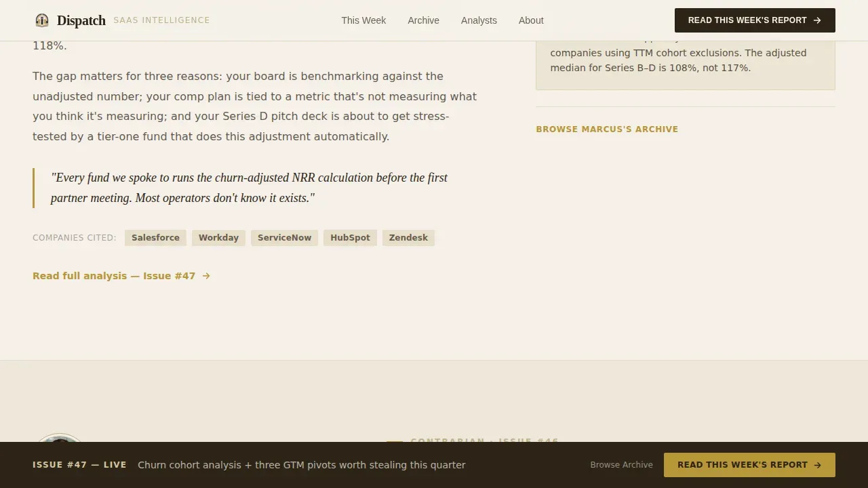Open the This Week nav item
The image size is (868, 488).
(x=363, y=20)
